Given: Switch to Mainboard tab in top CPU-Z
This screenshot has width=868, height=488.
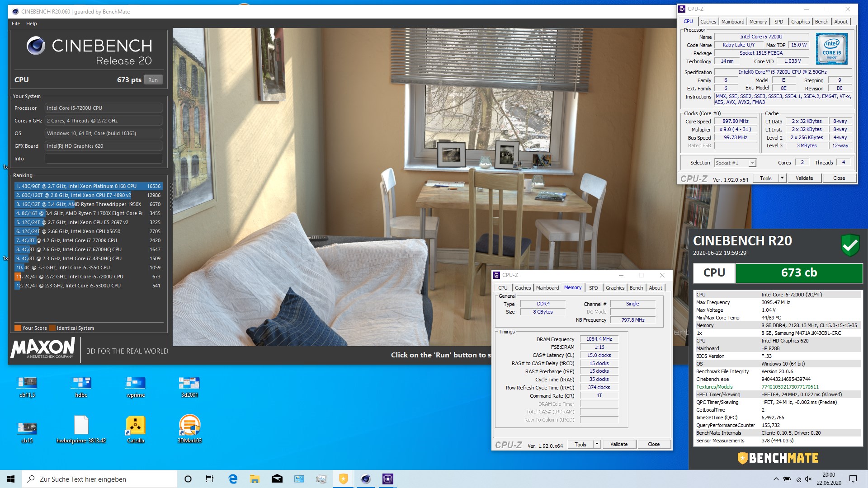Looking at the screenshot, I should (x=732, y=22).
